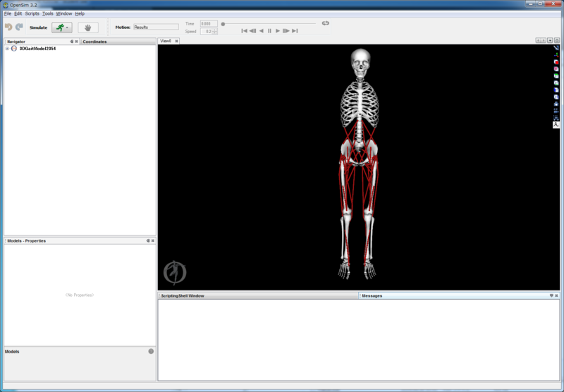Minimize the Models - Properties panel

(x=148, y=240)
